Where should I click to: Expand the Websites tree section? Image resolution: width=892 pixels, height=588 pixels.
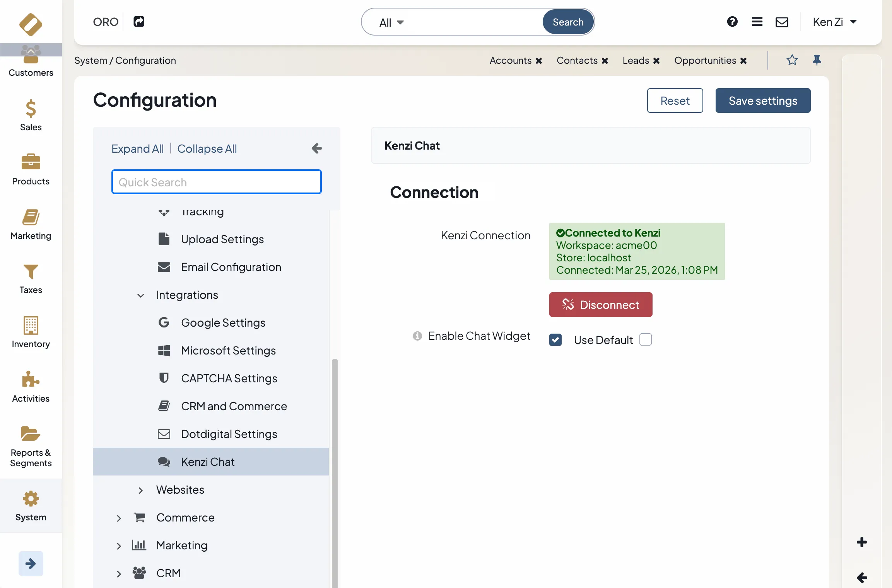point(140,490)
